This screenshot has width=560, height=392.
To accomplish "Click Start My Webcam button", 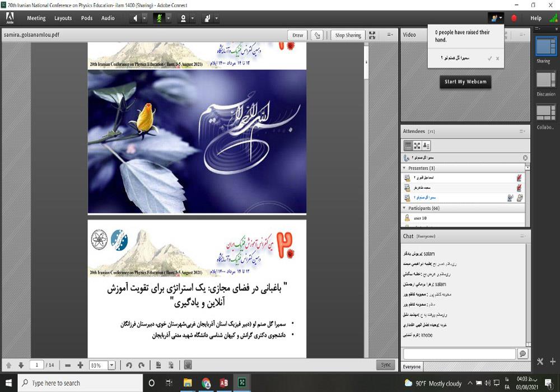I will [465, 82].
